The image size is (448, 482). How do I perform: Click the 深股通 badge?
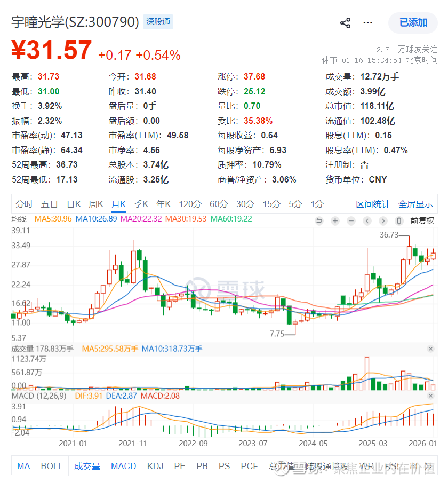click(158, 22)
